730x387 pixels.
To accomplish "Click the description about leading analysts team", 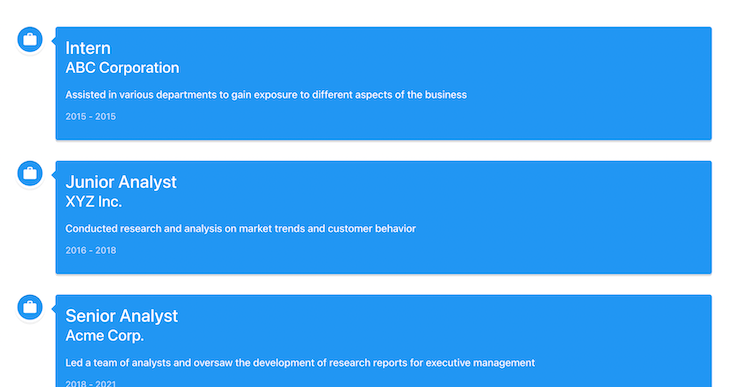I will 300,363.
